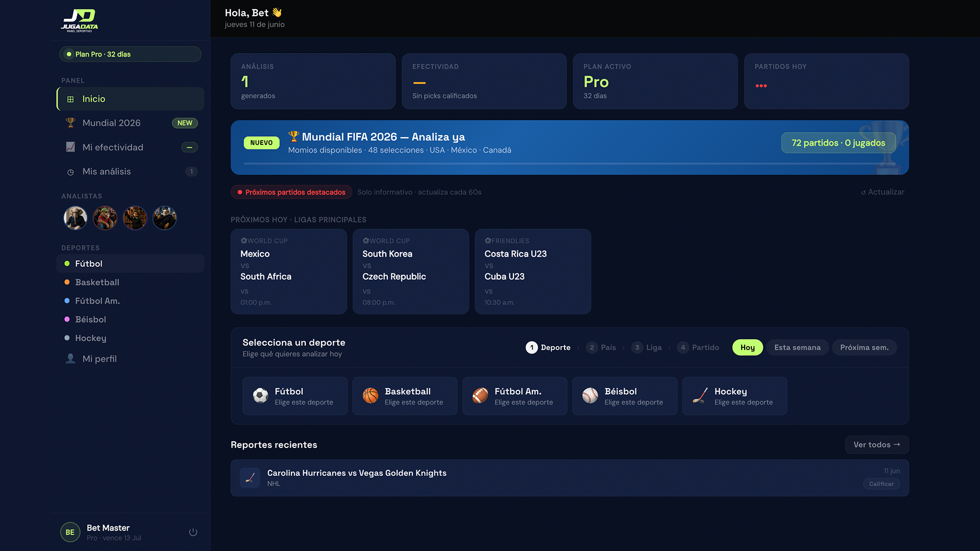Click the Plan Pro · 32 días badge
Viewport: 980px width, 551px height.
click(130, 54)
